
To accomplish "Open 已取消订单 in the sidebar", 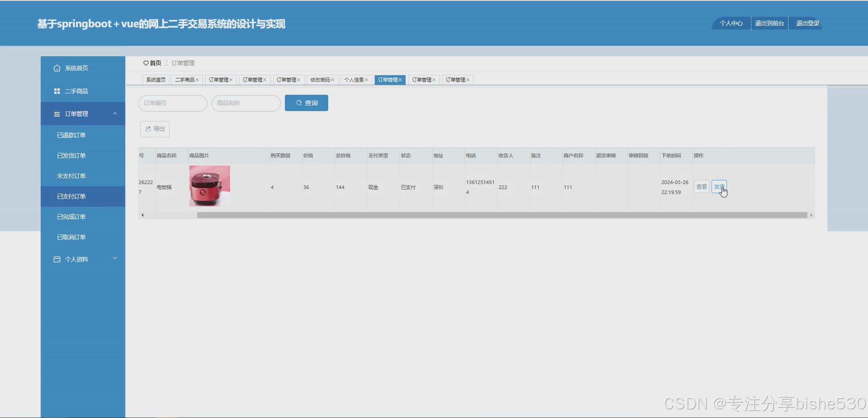I will pyautogui.click(x=83, y=237).
